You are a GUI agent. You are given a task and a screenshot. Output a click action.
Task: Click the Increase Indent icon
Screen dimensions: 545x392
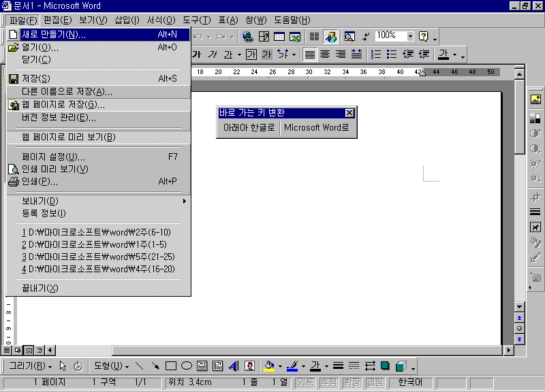pyautogui.click(x=424, y=54)
